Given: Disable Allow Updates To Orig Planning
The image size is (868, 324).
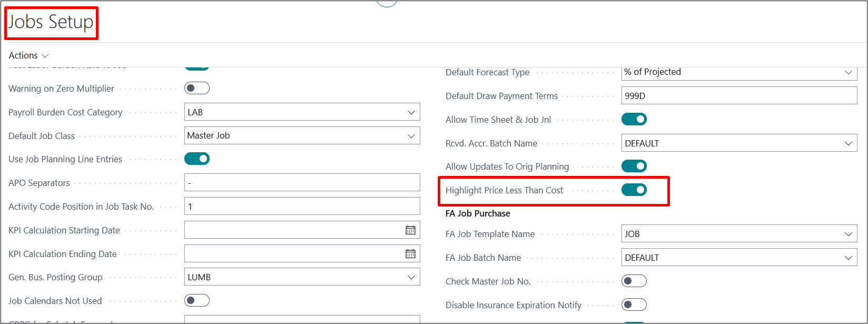Looking at the screenshot, I should pos(634,166).
